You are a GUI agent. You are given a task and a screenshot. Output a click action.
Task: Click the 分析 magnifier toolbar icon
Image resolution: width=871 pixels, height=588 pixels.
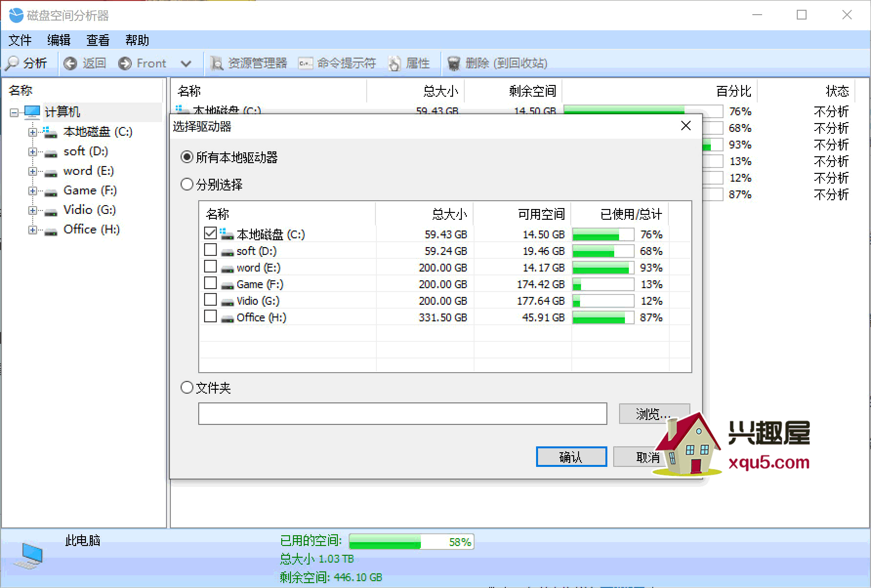point(12,63)
